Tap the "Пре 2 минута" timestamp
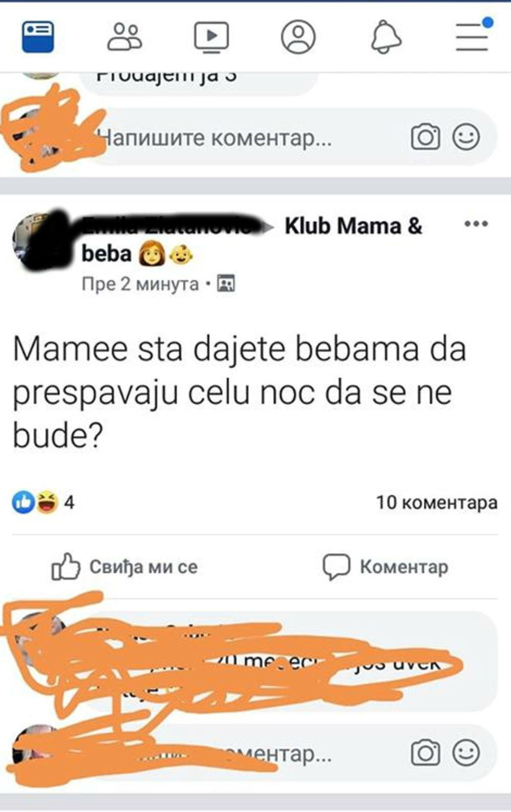Image resolution: width=511 pixels, height=812 pixels. click(x=140, y=284)
